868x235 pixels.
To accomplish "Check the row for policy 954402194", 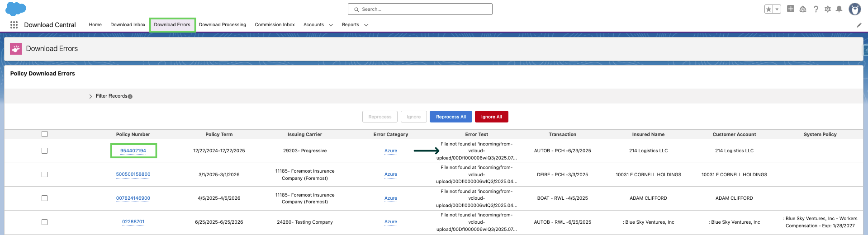I will 44,151.
